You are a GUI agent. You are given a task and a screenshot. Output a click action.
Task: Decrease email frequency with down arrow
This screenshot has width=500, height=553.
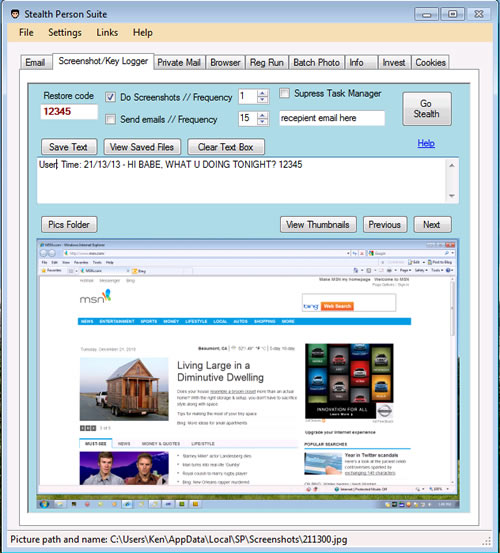[262, 122]
